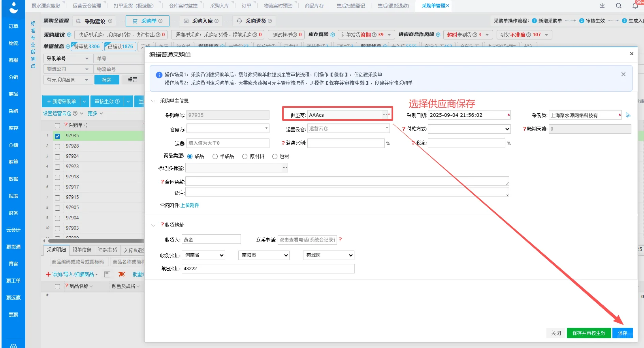
Task: Open 库存 in left sidebar
Action: 13,128
